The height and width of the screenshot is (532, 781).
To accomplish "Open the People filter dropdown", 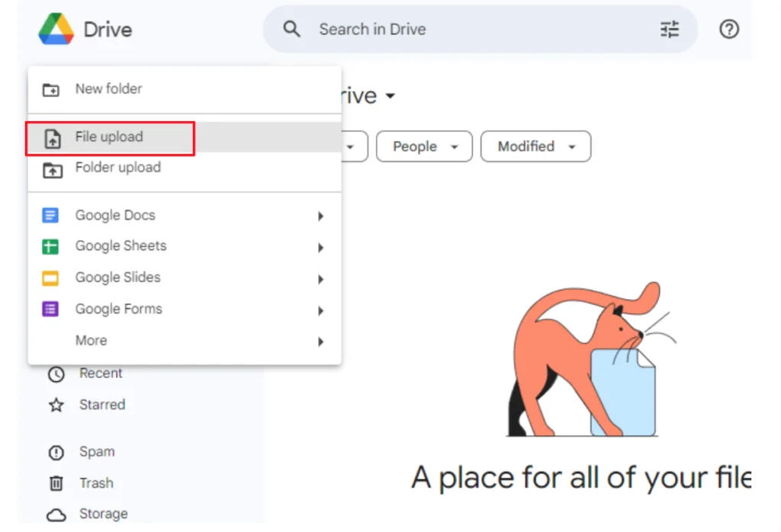I will click(424, 146).
